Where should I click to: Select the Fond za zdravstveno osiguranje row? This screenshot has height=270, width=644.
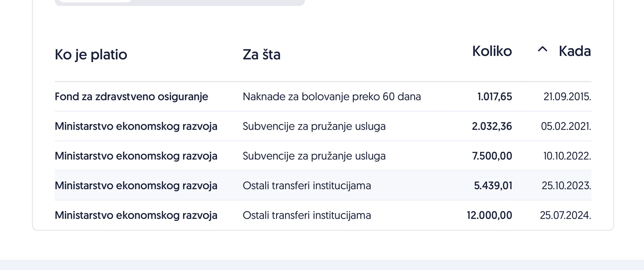click(131, 97)
